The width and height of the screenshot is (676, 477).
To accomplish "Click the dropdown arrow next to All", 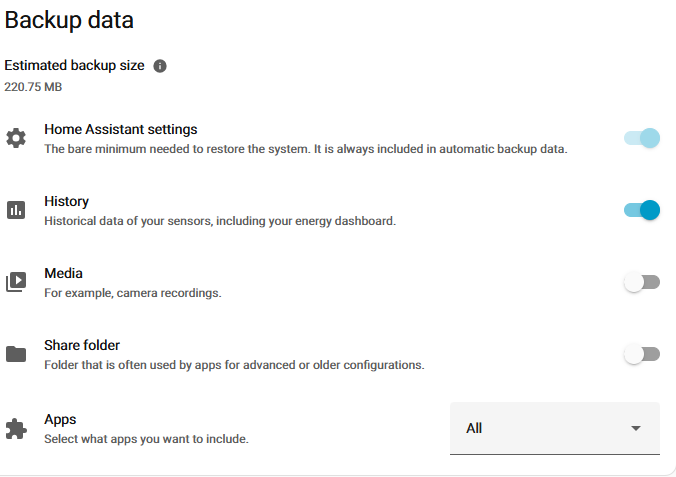I will coord(636,428).
